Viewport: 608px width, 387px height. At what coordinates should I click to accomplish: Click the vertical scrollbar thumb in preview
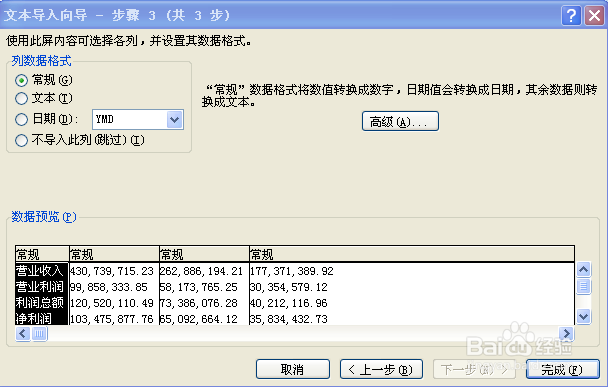(584, 287)
